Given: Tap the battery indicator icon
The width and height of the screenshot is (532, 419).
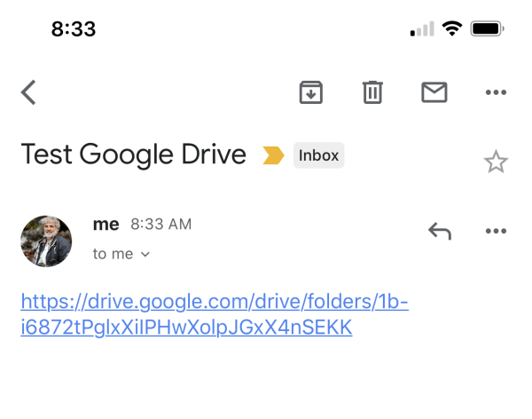Looking at the screenshot, I should pyautogui.click(x=488, y=28).
